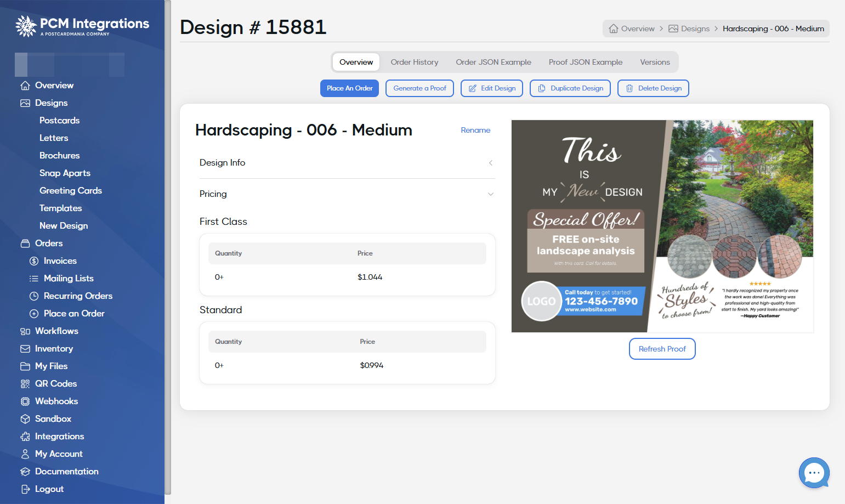Click the Mailing Lists list icon
Image resolution: width=845 pixels, height=504 pixels.
coord(34,279)
